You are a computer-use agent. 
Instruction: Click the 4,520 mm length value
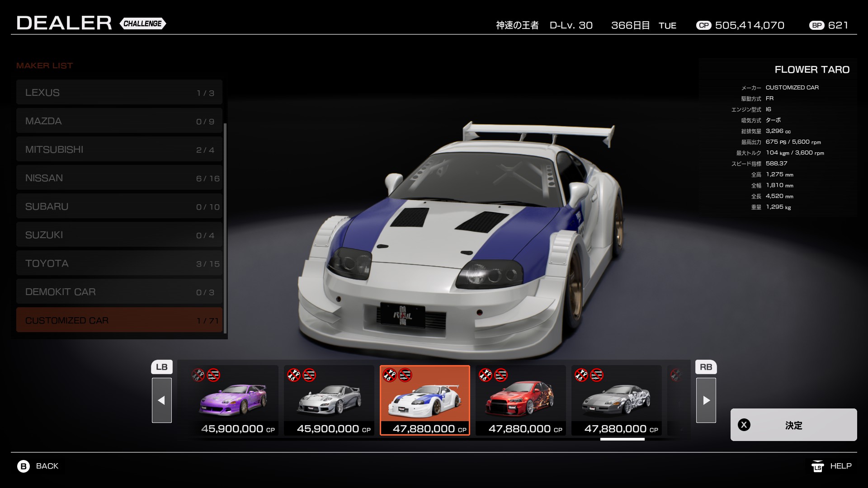point(779,196)
